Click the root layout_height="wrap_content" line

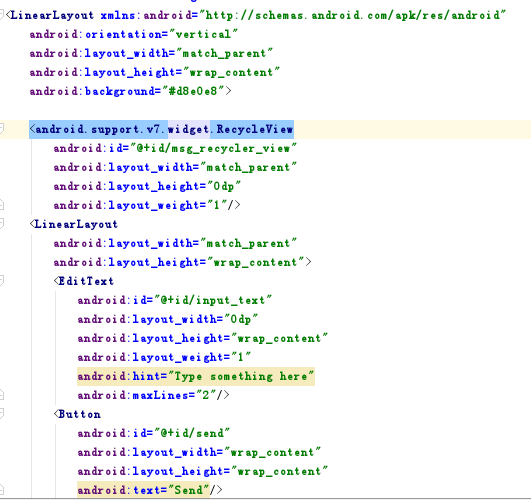(154, 72)
